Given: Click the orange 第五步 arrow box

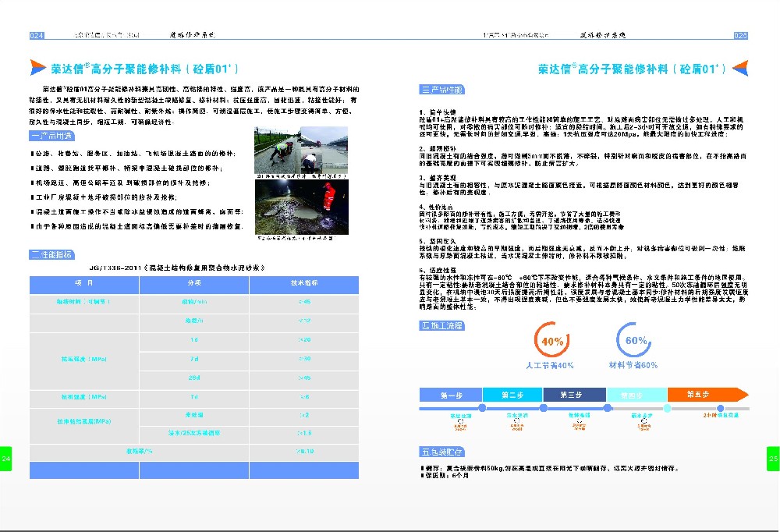Looking at the screenshot, I should point(707,395).
